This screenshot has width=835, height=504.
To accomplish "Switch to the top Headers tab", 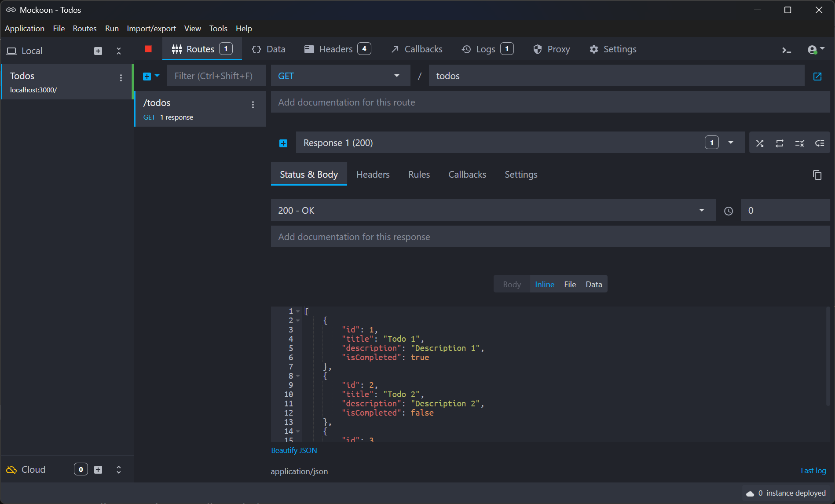I will (x=337, y=49).
